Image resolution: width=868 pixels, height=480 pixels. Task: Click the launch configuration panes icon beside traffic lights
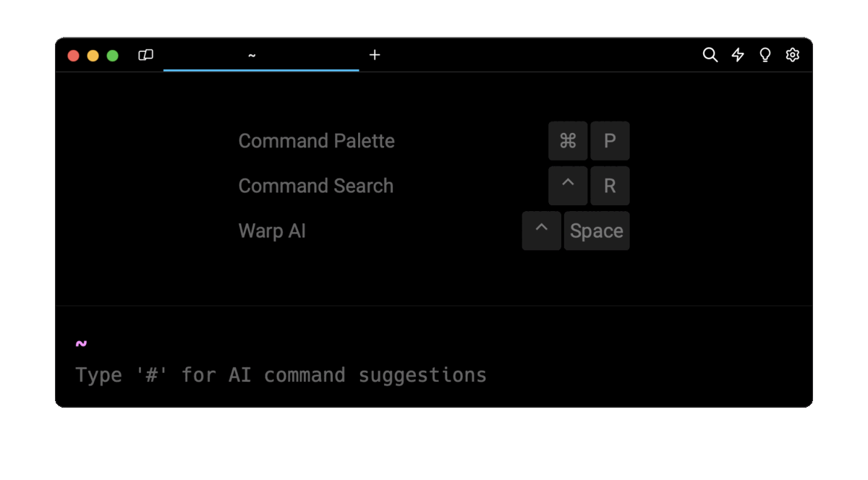[x=145, y=55]
